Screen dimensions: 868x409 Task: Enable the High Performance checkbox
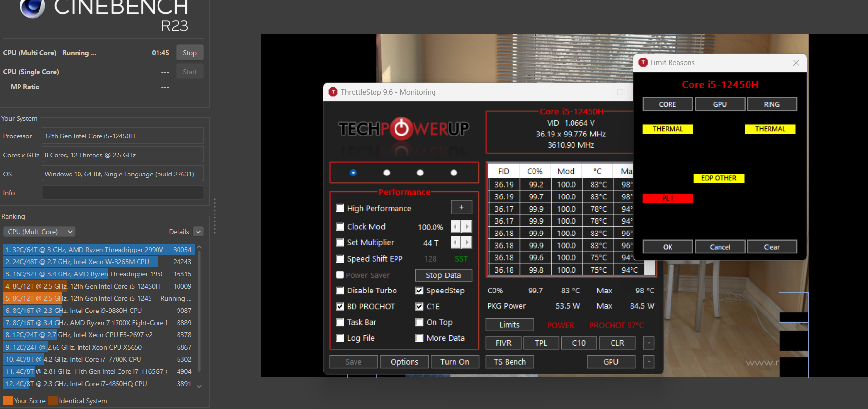340,208
